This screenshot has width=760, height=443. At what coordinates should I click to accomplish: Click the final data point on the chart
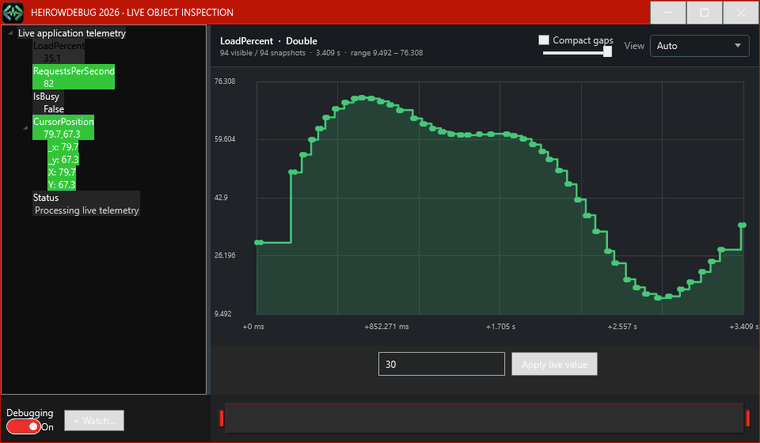click(x=742, y=225)
